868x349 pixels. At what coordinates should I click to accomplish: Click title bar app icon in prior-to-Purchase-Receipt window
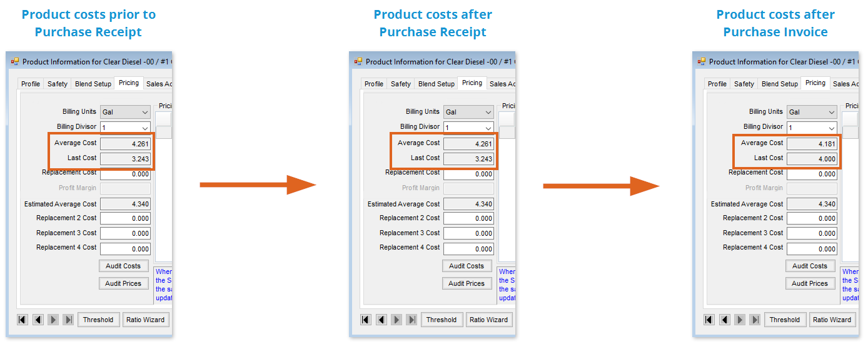15,61
